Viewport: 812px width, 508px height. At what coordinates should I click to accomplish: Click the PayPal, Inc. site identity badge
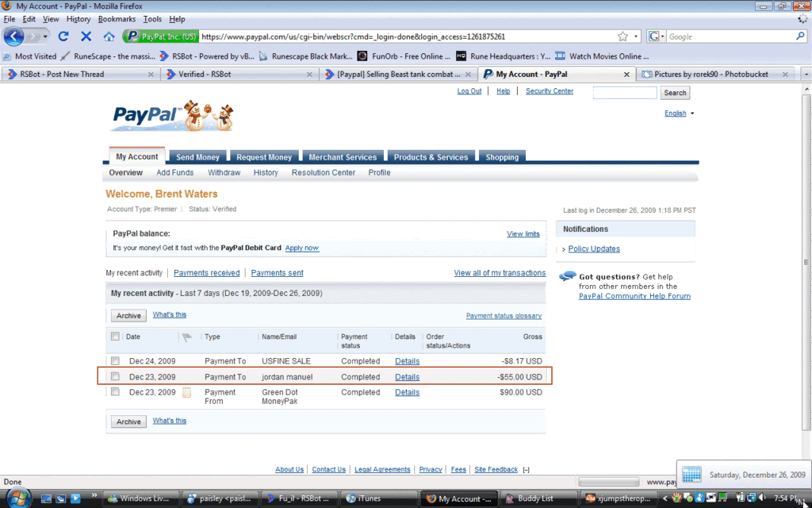(x=162, y=37)
